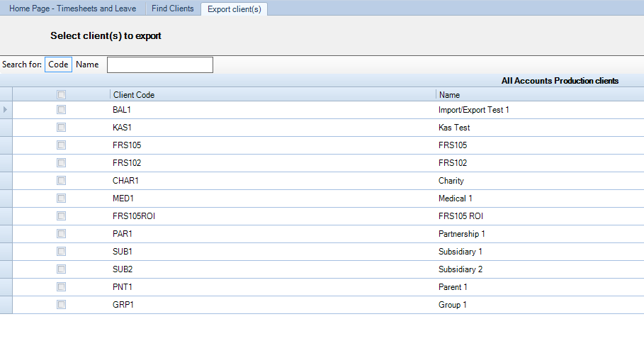This screenshot has width=644, height=341.
Task: Click name FRS105 ROI
Action: click(x=461, y=216)
